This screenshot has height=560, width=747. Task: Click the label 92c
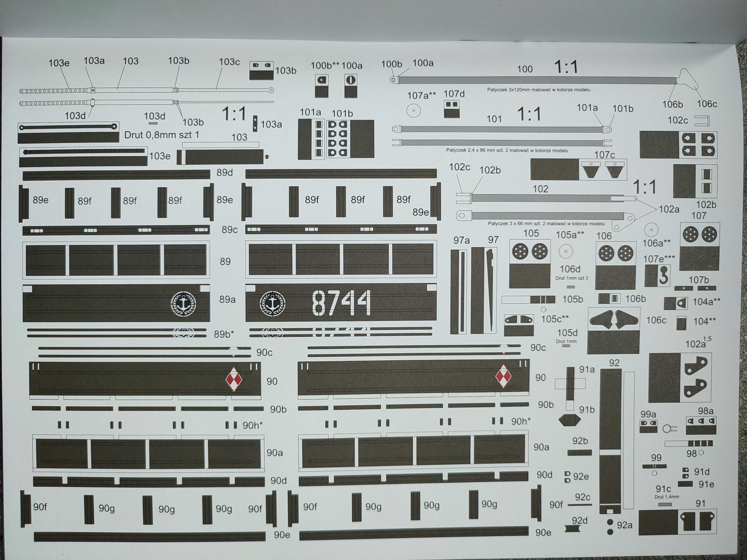582,497
